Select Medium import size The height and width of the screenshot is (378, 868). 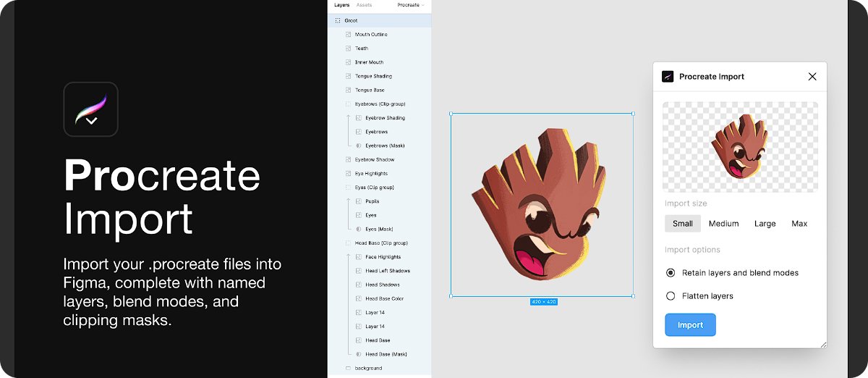pyautogui.click(x=723, y=224)
